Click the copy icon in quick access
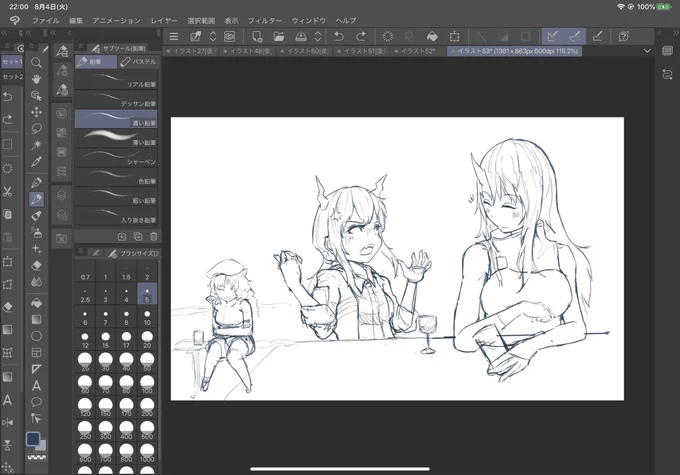The image size is (680, 475). (7, 214)
